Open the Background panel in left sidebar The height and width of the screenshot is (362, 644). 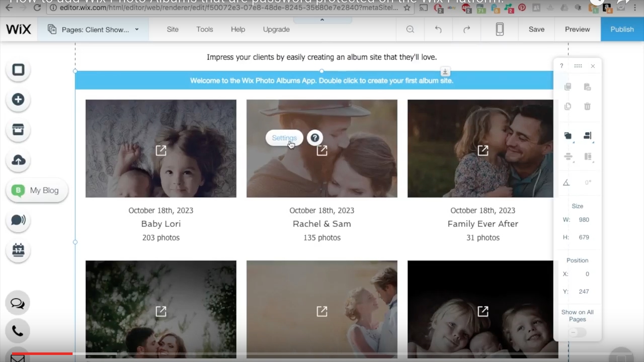pyautogui.click(x=18, y=69)
